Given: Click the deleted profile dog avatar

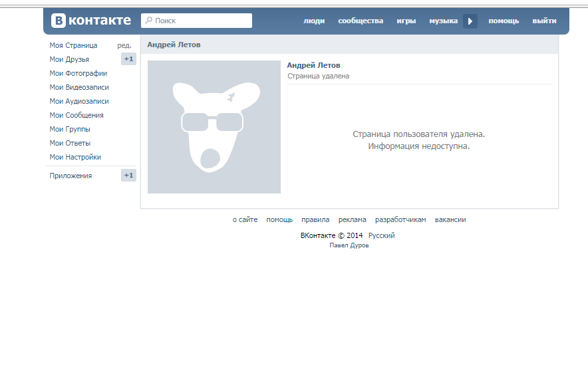Looking at the screenshot, I should [x=214, y=127].
